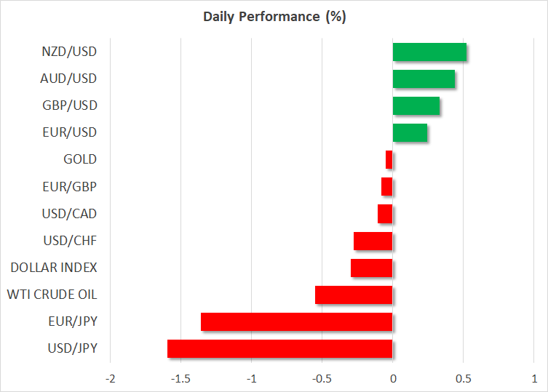Click the red EUR/GBP bar
Viewport: 548px width, 392px height.
(x=387, y=186)
